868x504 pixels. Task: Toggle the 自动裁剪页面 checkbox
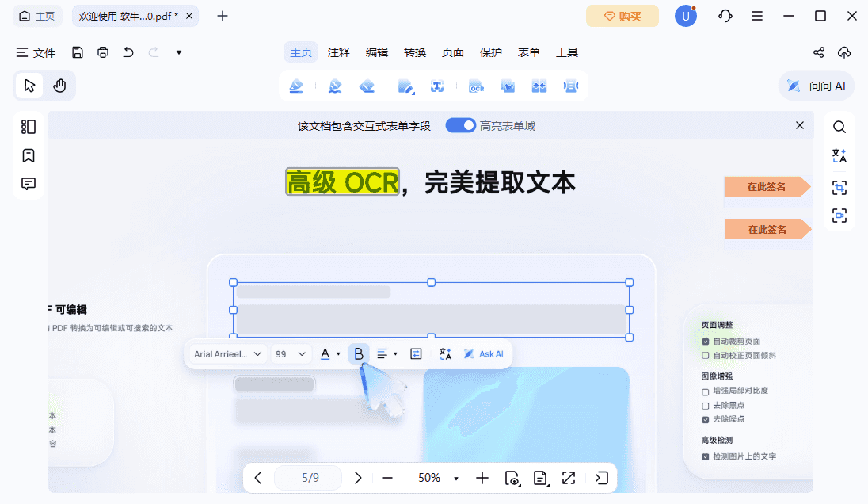(705, 342)
